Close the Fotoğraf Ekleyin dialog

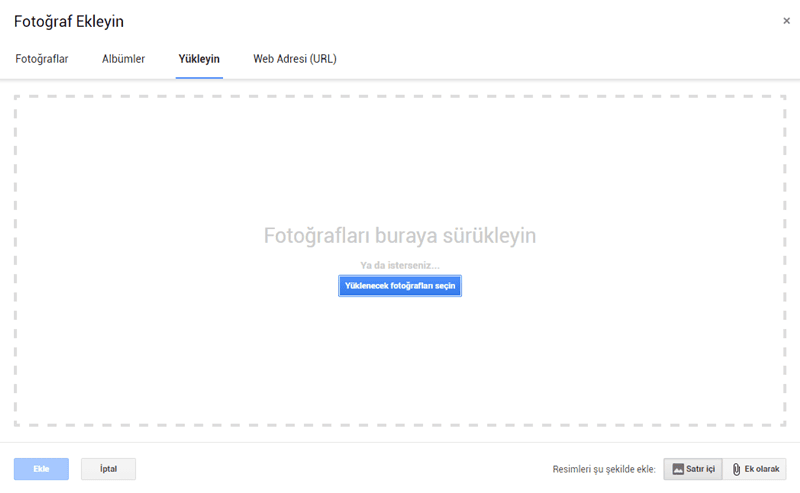[784, 21]
